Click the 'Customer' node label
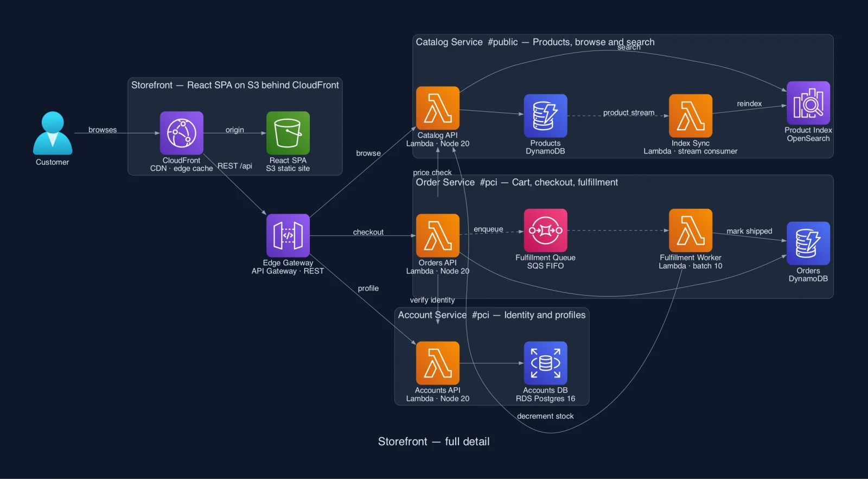Screen dimensions: 868x479 tap(53, 162)
